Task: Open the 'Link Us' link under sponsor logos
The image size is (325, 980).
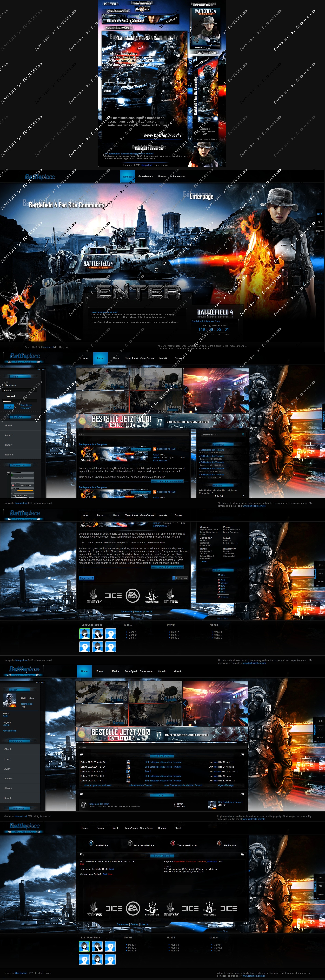Action: [x=148, y=612]
